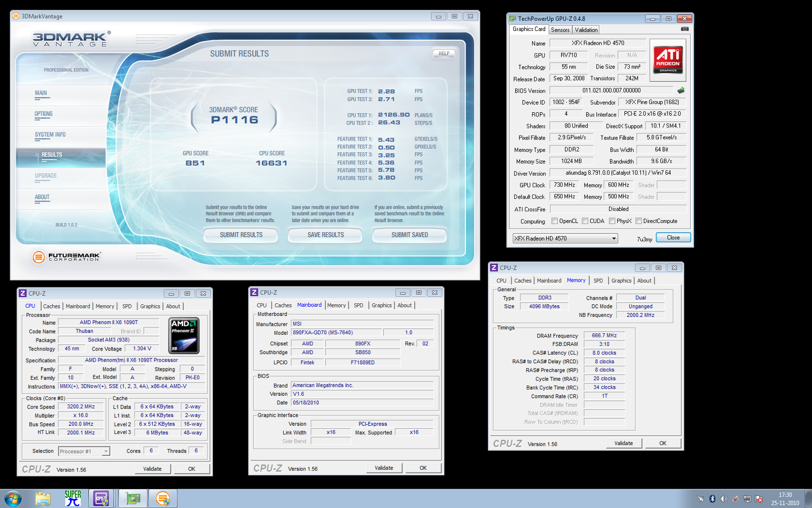The width and height of the screenshot is (812, 508).
Task: Open Caches tab in the CPU-Z Memory window
Action: pos(523,280)
